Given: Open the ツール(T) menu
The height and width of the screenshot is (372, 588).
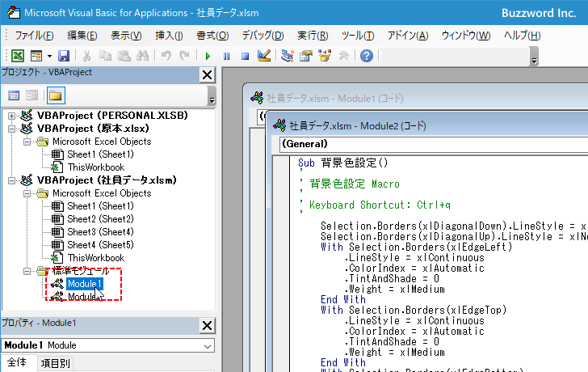Looking at the screenshot, I should [x=358, y=36].
